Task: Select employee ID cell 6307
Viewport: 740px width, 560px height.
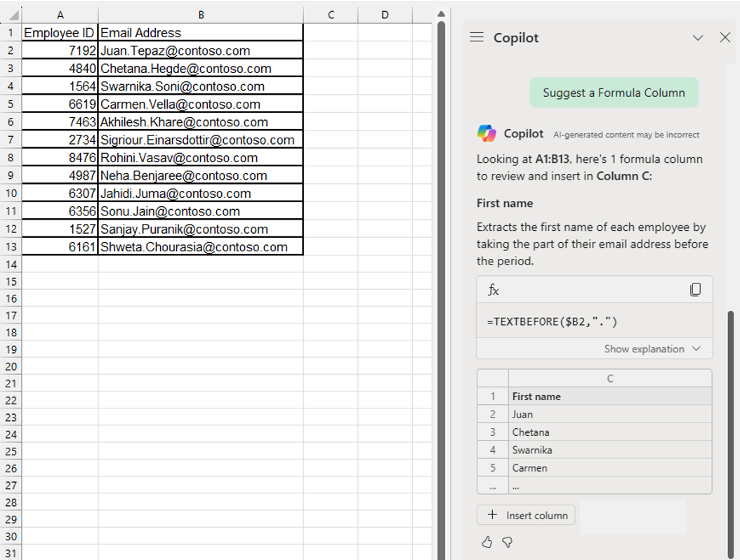Action: tap(60, 194)
